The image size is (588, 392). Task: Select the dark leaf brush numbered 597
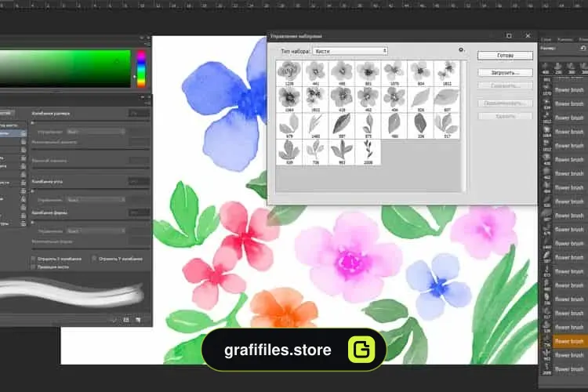tap(342, 125)
